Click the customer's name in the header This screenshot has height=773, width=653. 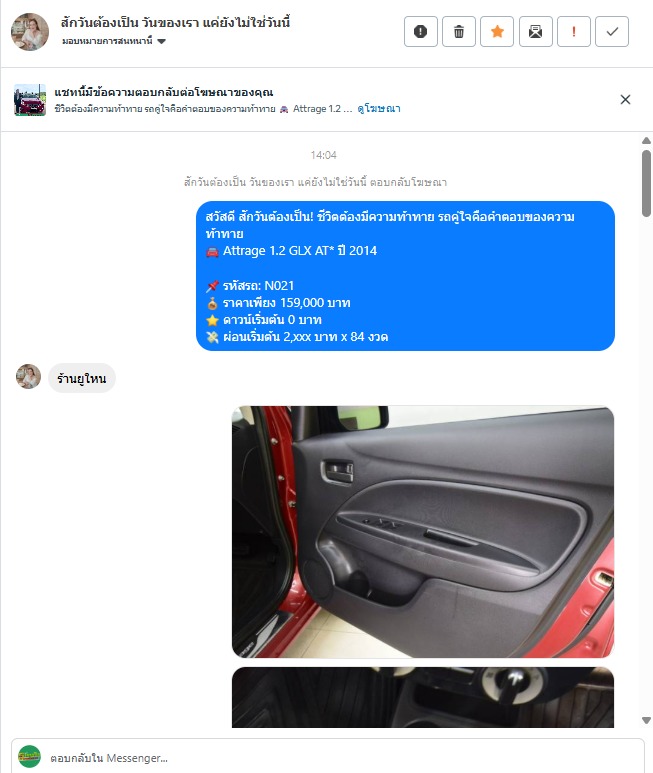[x=175, y=23]
